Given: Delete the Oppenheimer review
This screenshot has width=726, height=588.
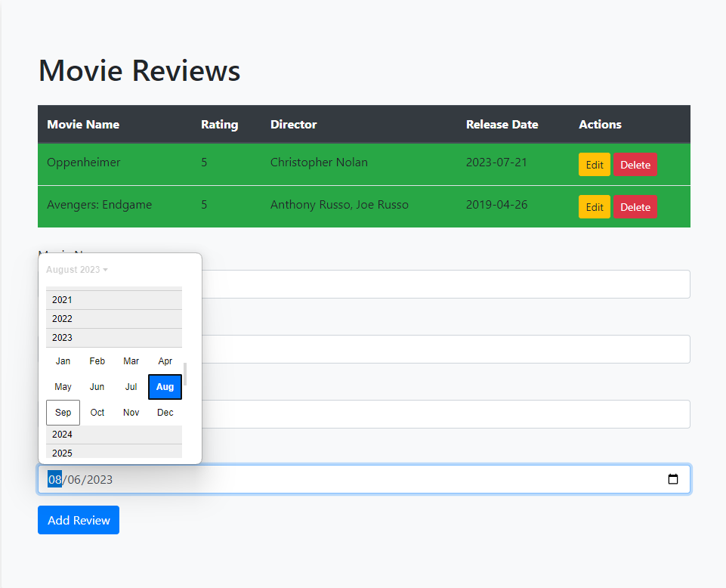Looking at the screenshot, I should (635, 164).
